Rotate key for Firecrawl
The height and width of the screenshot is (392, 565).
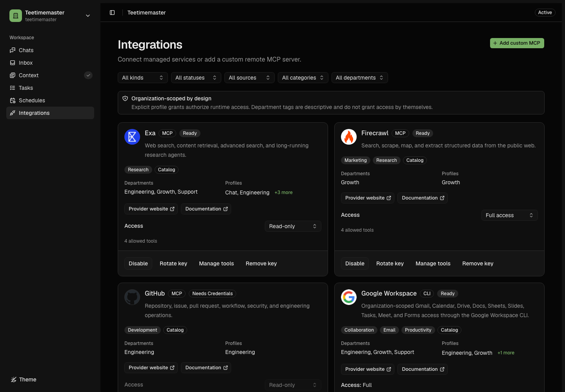[390, 263]
